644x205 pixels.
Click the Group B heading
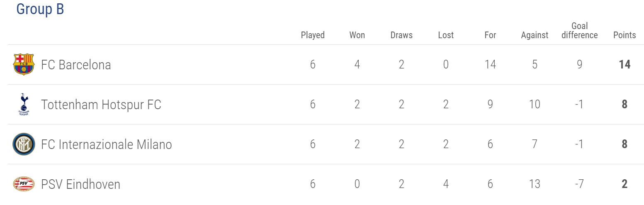coord(40,9)
